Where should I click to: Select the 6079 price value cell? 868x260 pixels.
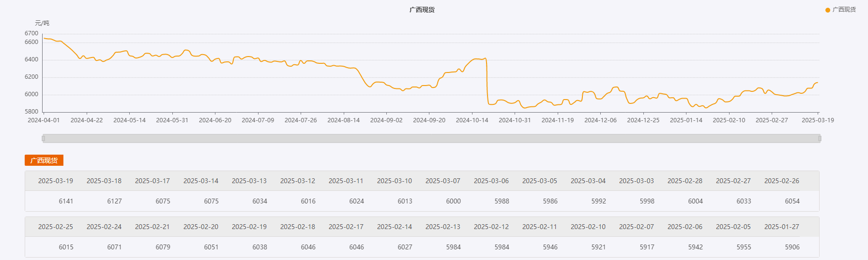pos(163,247)
